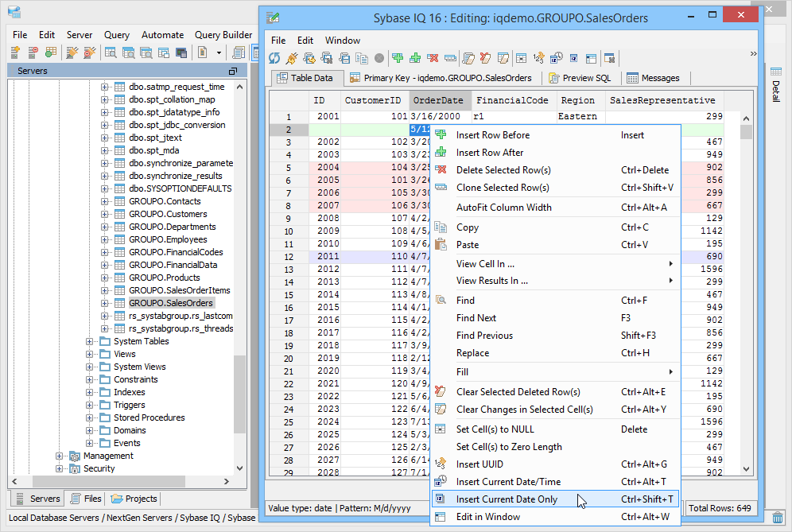Expand the Triggers folder

click(x=89, y=406)
